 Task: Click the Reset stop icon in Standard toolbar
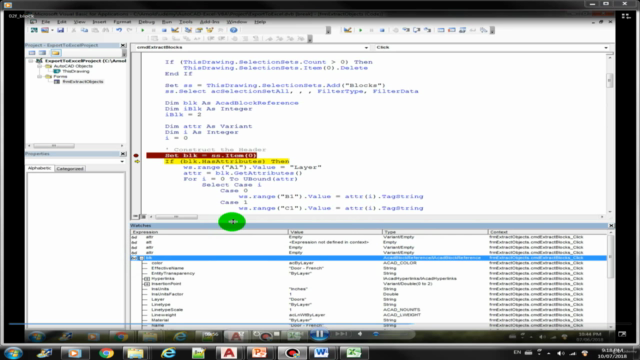pyautogui.click(x=164, y=30)
